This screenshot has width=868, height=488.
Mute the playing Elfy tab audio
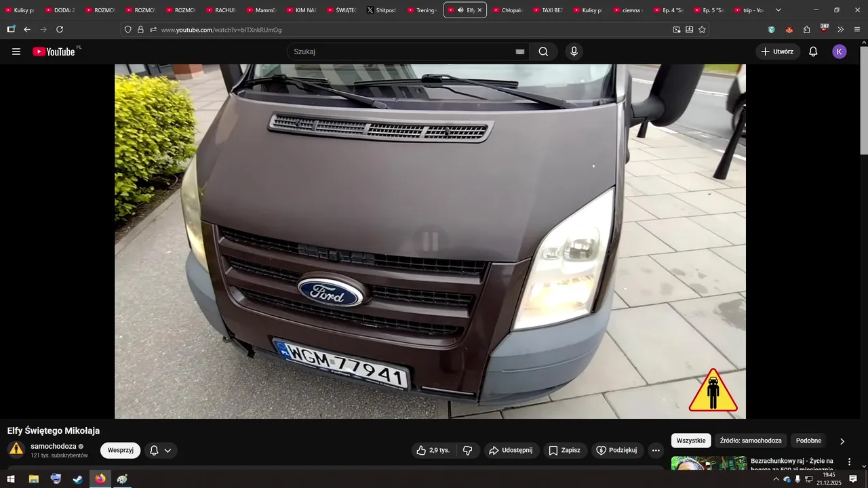coord(460,10)
